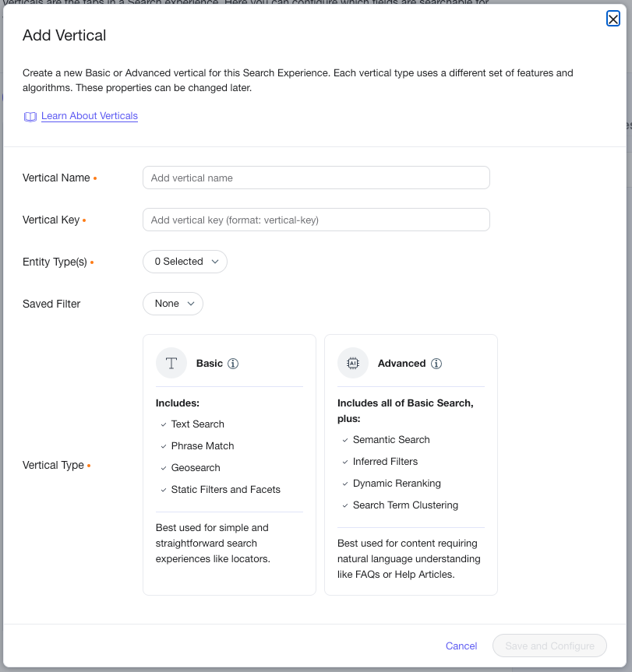Click the chevron on the Entity Types dropdown
632x672 pixels.
(x=215, y=262)
